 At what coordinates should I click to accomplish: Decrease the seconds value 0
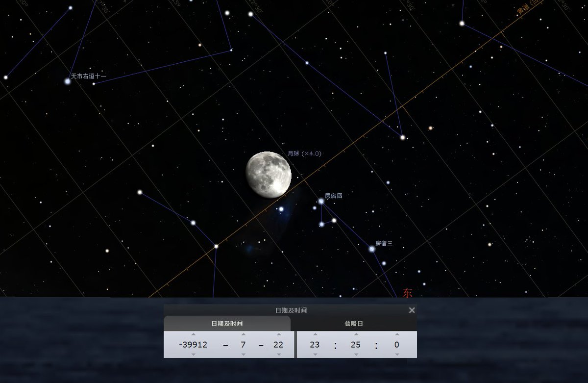click(x=396, y=355)
